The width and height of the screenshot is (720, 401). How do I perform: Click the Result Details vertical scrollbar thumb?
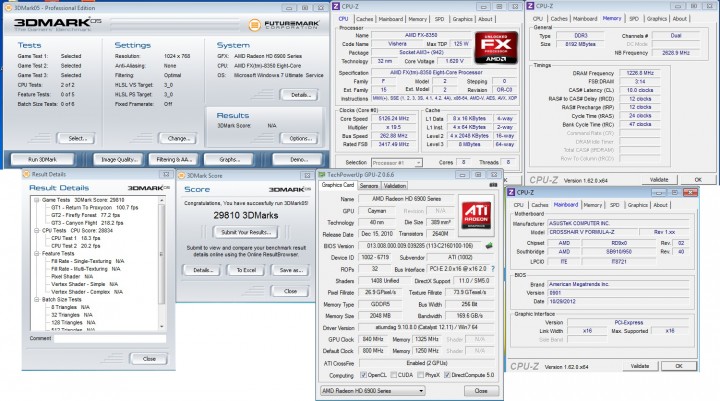(162, 254)
